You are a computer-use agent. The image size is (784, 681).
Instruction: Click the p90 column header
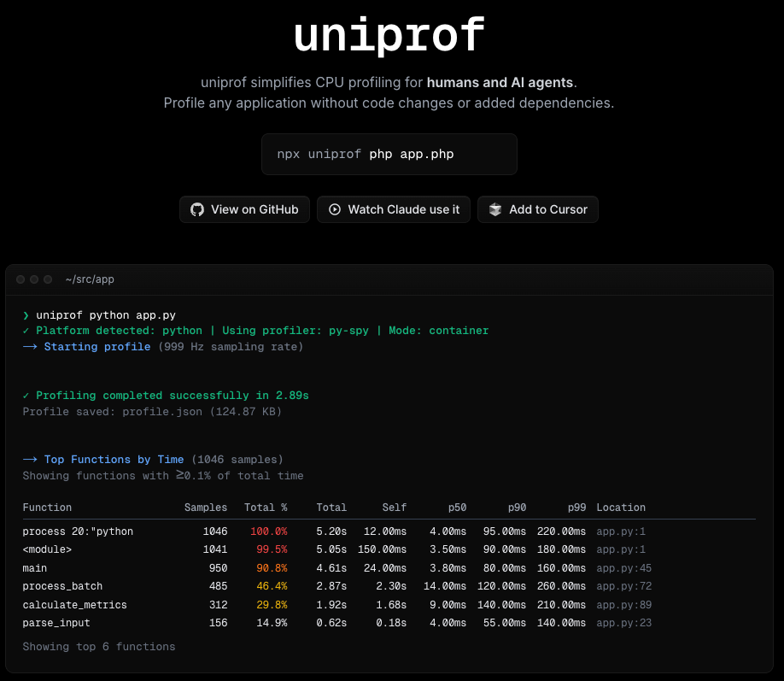click(x=517, y=508)
